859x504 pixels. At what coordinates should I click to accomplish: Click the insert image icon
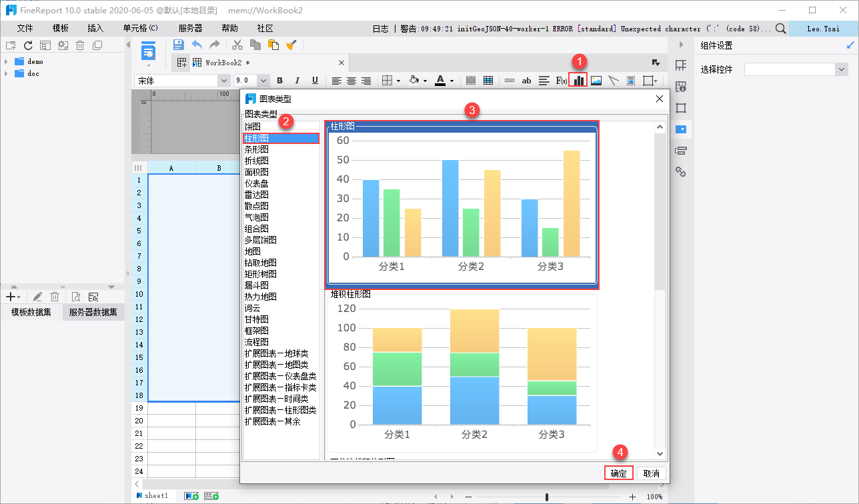pyautogui.click(x=596, y=81)
